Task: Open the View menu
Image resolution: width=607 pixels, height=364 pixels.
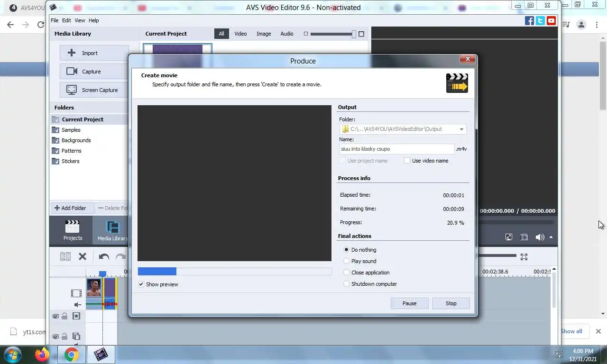Action: (80, 20)
